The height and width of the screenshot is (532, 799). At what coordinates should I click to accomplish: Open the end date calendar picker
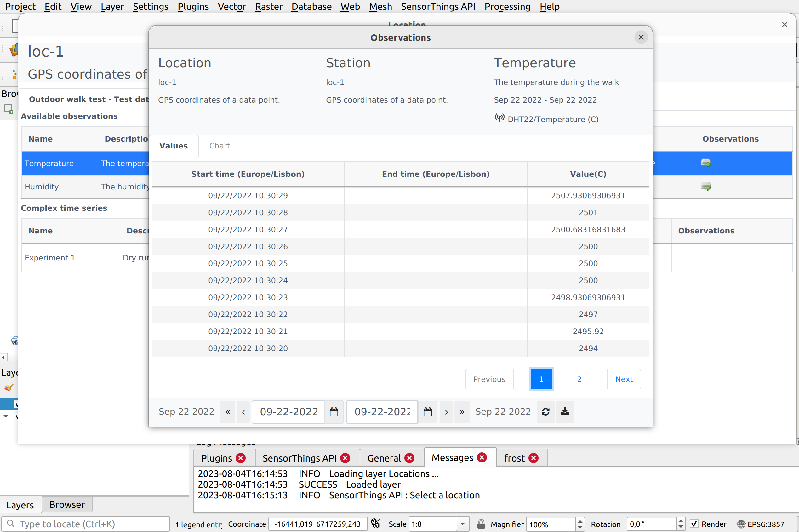tap(427, 412)
